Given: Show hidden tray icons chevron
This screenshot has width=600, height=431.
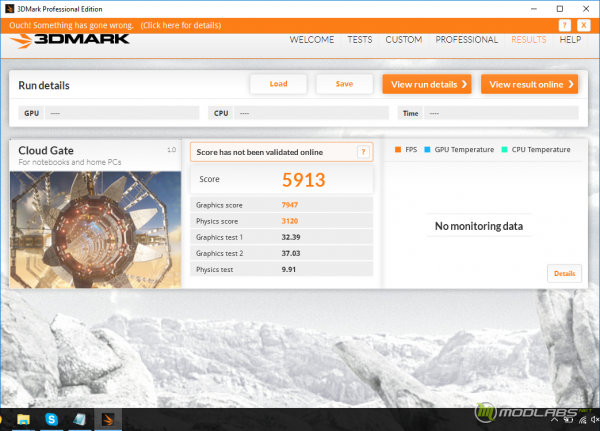Looking at the screenshot, I should 554,420.
